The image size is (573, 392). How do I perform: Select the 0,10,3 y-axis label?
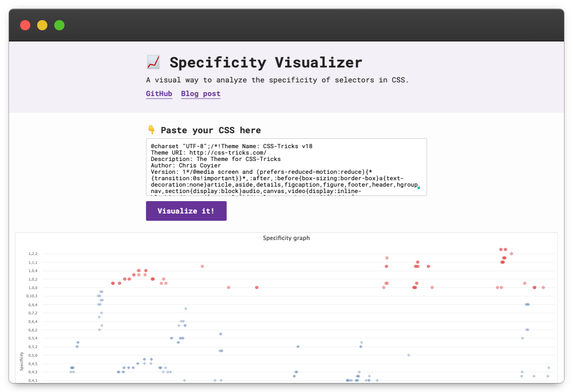point(32,296)
